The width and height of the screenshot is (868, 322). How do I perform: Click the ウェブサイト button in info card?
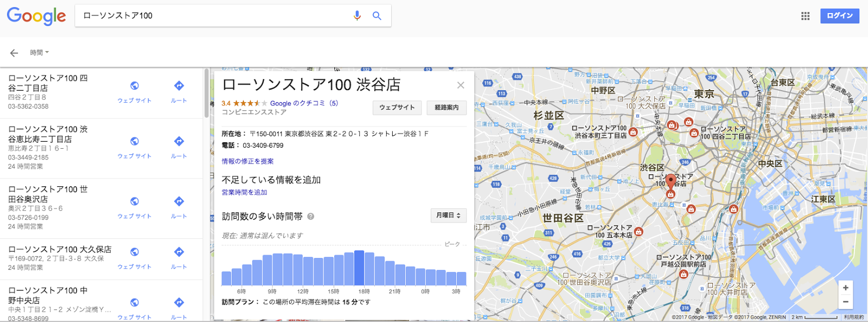(397, 108)
